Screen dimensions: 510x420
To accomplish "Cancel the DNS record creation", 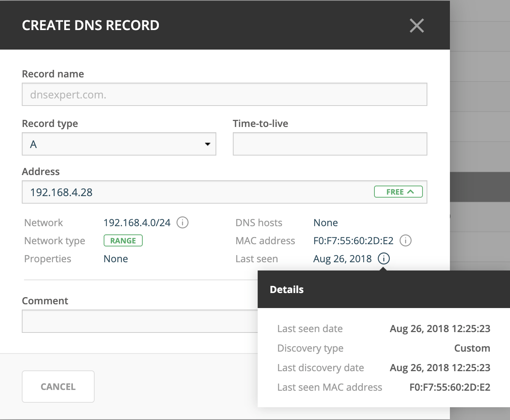I will [58, 387].
